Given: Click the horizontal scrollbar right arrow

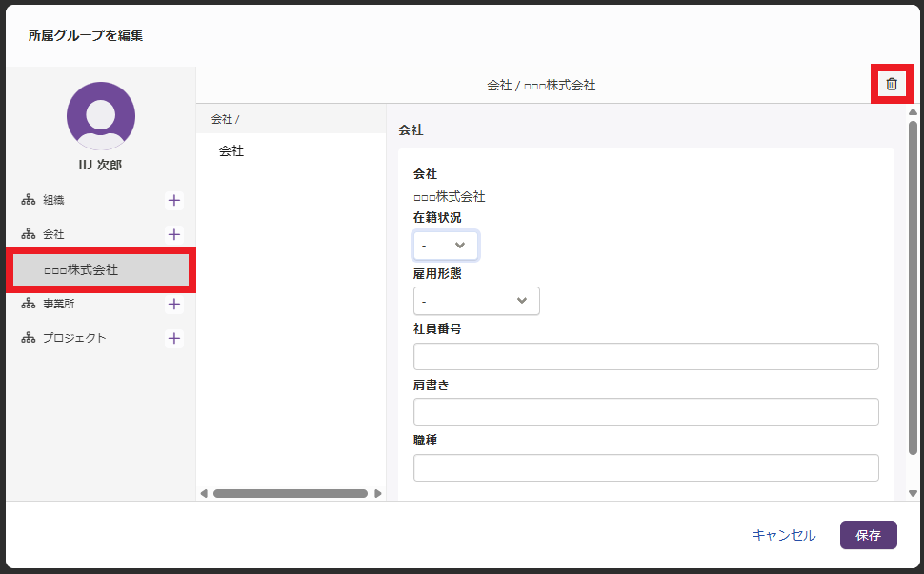Looking at the screenshot, I should 377,493.
